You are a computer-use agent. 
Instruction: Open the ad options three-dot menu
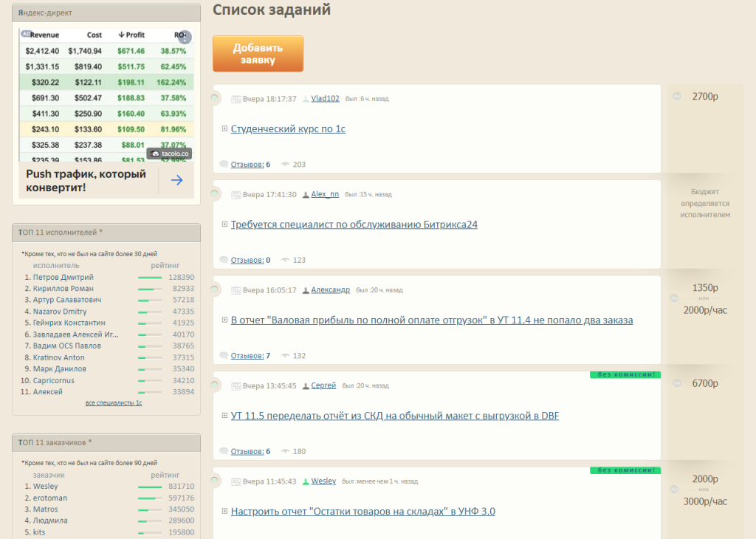(185, 37)
